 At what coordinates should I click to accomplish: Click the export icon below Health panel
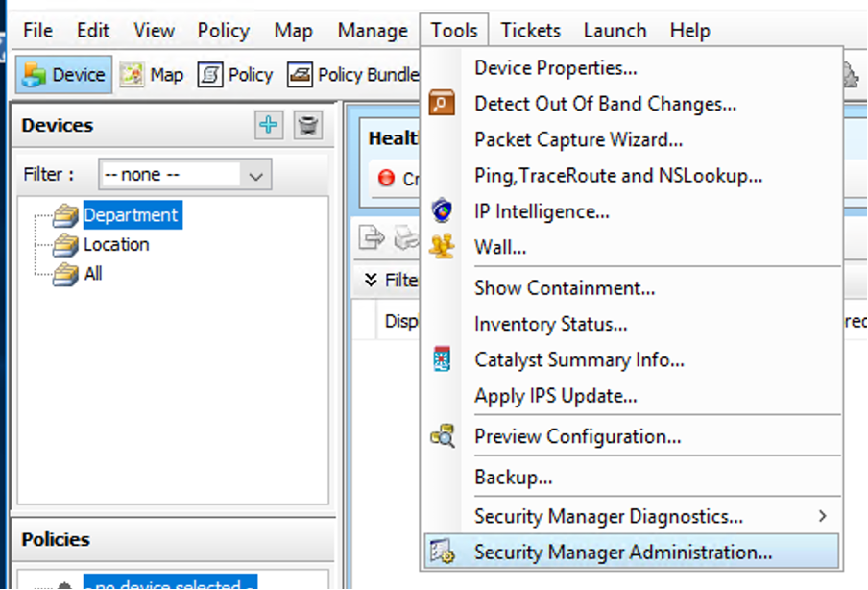(x=372, y=238)
